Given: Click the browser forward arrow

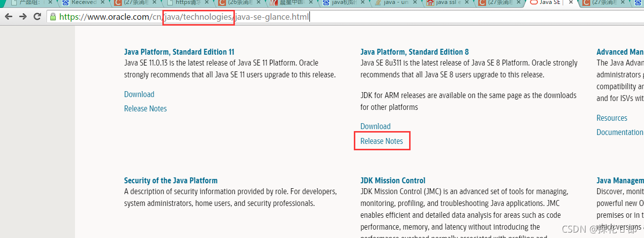Looking at the screenshot, I should (23, 17).
